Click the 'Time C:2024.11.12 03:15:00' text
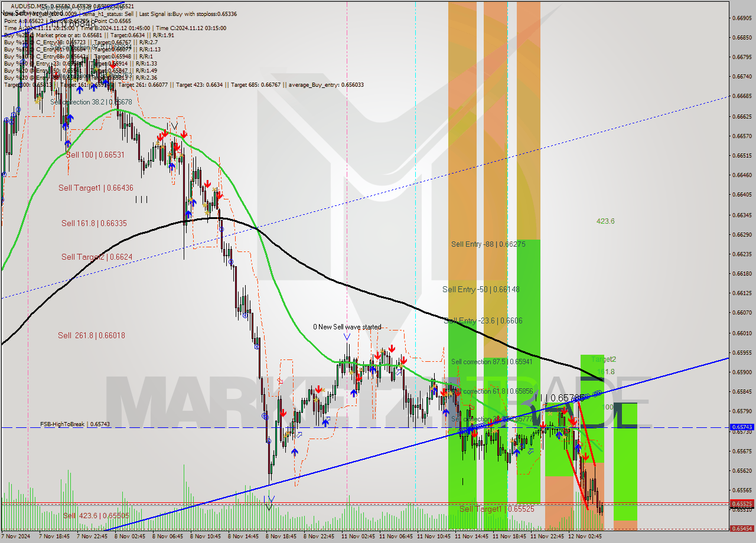756x543 pixels. 193,28
